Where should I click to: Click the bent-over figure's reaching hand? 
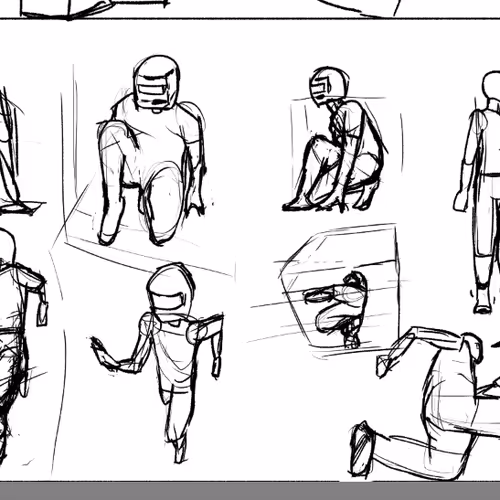click(x=383, y=365)
